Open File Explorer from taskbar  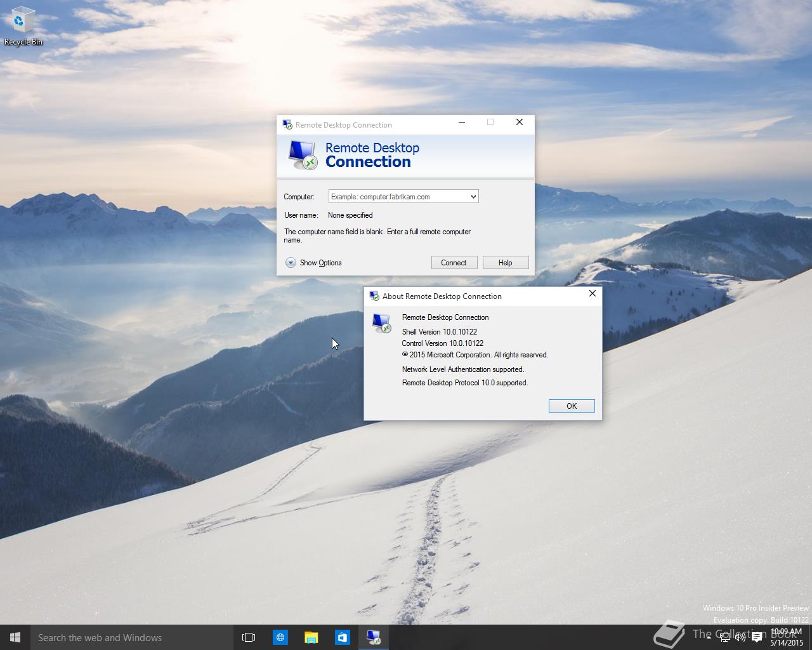click(x=311, y=637)
